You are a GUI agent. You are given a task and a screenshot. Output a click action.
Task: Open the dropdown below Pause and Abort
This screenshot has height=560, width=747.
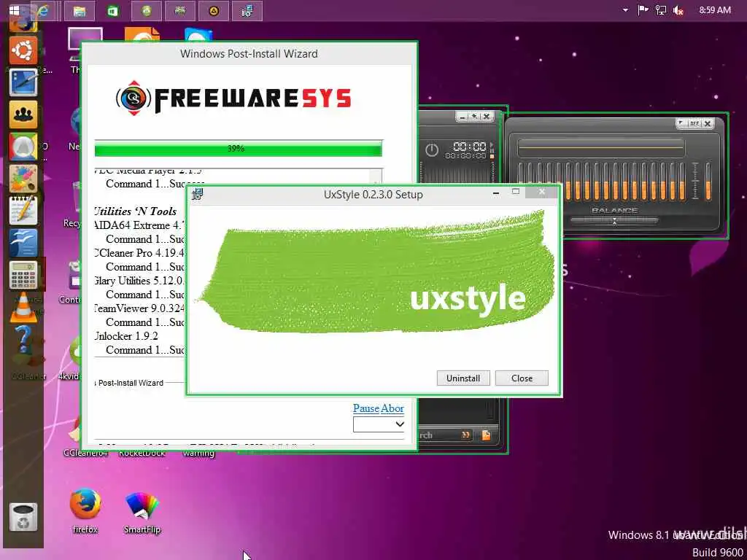tap(379, 424)
